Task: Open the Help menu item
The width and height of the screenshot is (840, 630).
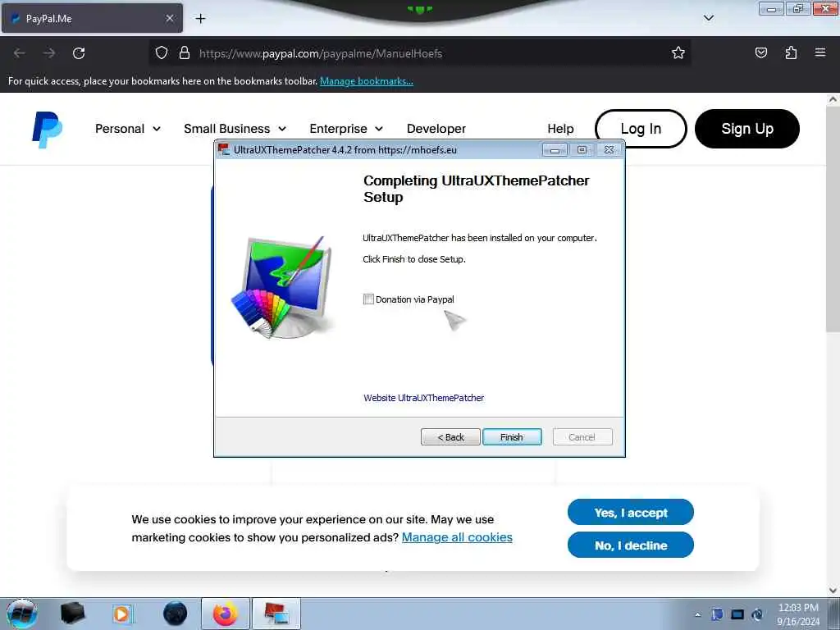Action: 560,129
